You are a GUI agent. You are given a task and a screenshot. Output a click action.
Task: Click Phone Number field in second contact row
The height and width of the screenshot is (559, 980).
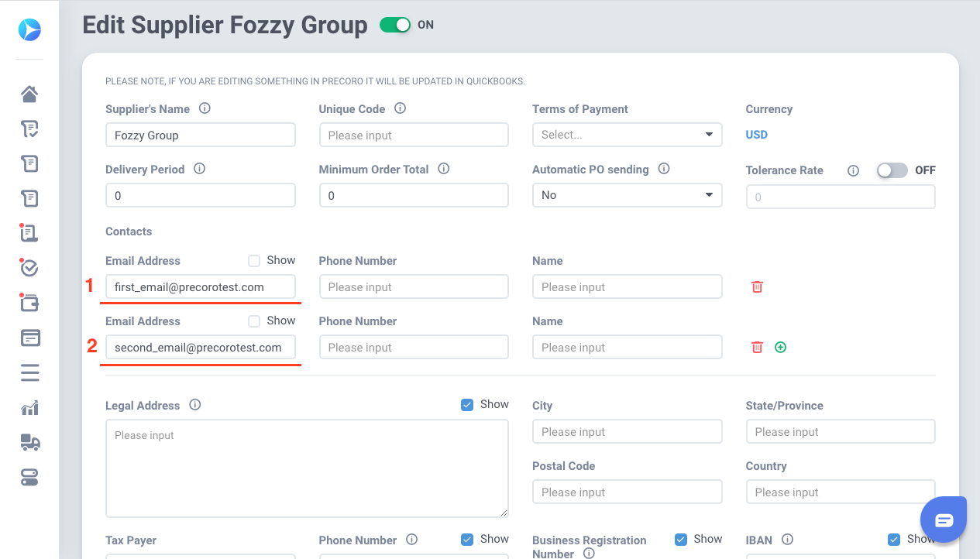click(x=414, y=347)
